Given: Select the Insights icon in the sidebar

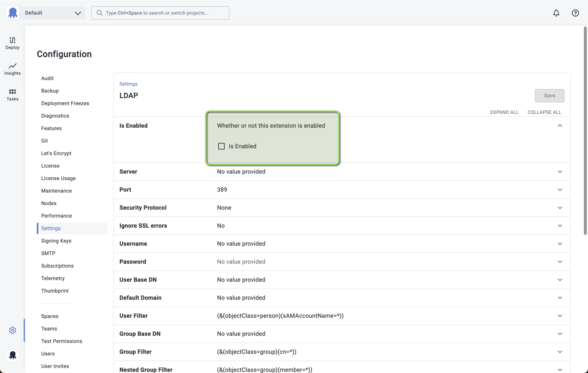Looking at the screenshot, I should click(x=12, y=69).
